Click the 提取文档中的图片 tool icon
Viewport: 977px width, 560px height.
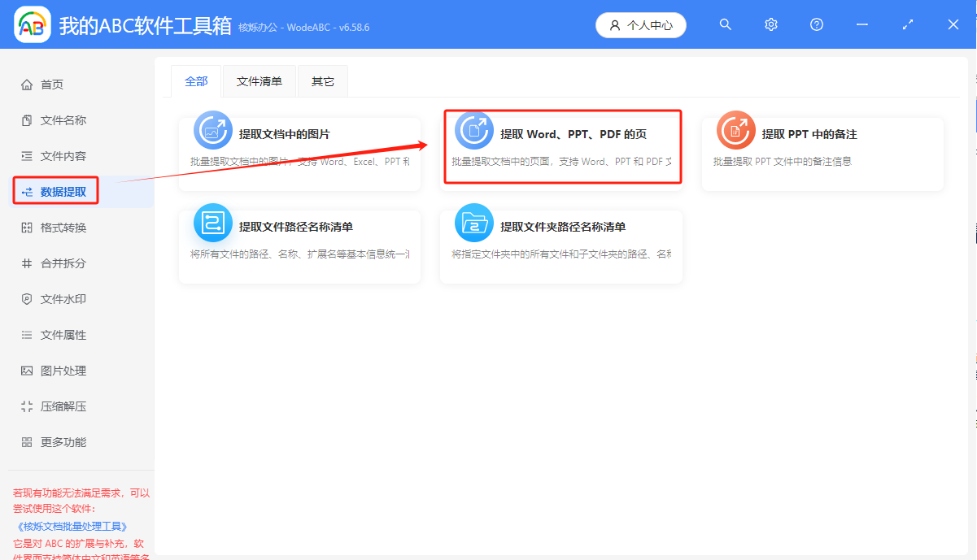(x=212, y=130)
